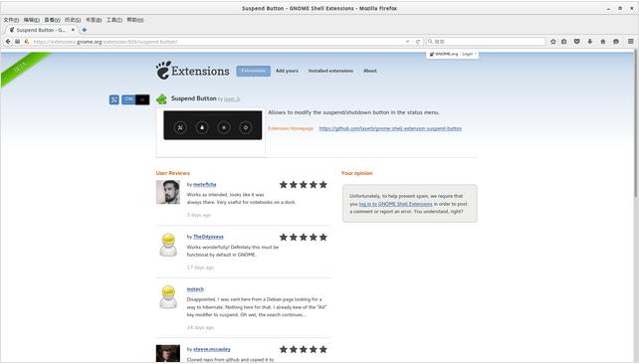639x364 pixels.
Task: Open the About page
Action: click(370, 71)
